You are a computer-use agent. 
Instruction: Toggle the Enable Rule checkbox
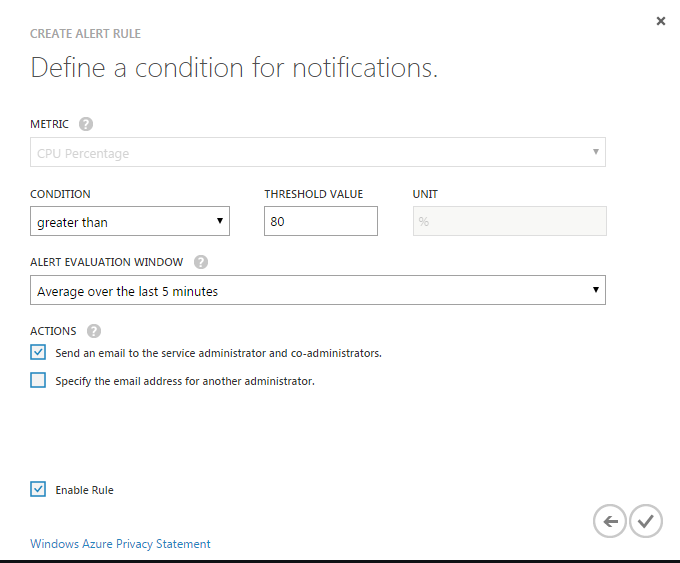click(x=38, y=489)
